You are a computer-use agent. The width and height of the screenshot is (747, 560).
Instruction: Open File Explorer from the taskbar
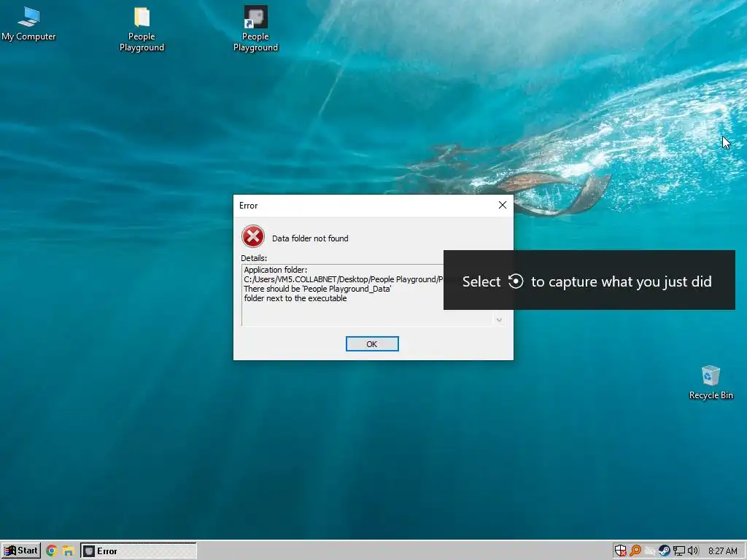tap(68, 551)
